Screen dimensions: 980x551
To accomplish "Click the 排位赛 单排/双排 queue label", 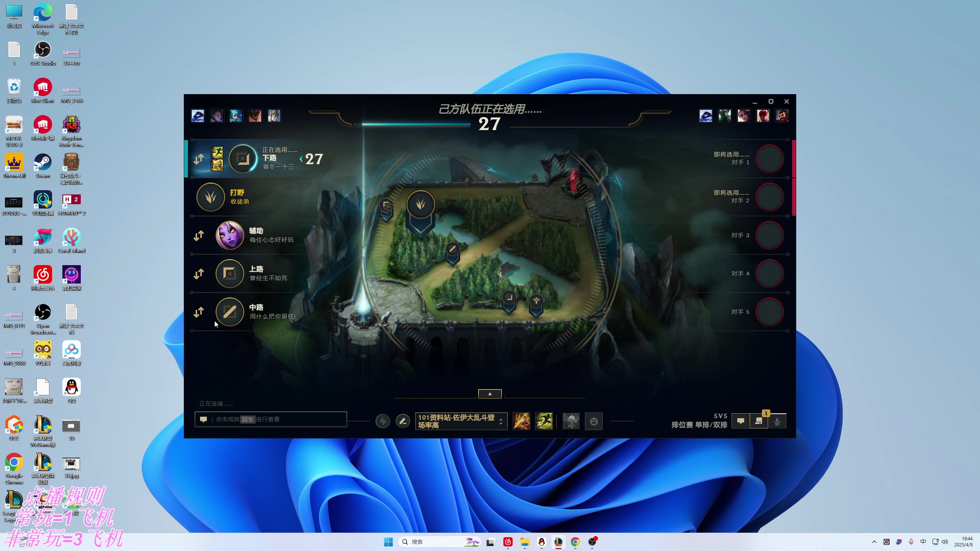I will 699,425.
